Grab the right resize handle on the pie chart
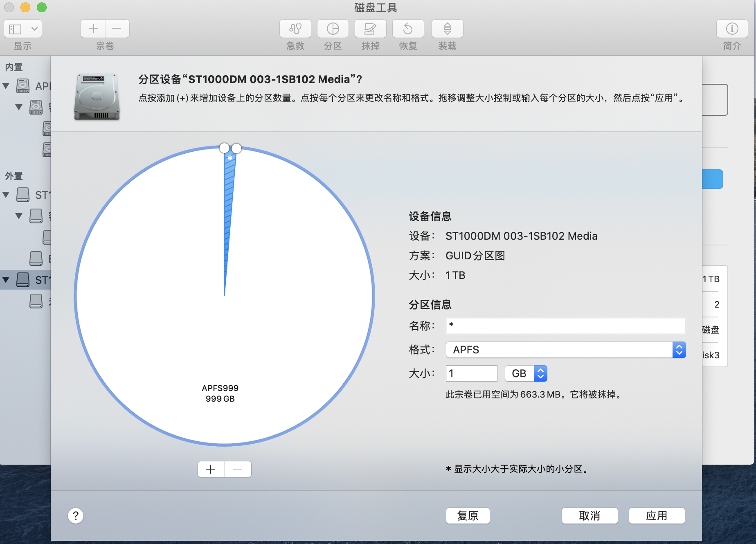Screen dimensions: 756x544 click(236, 148)
